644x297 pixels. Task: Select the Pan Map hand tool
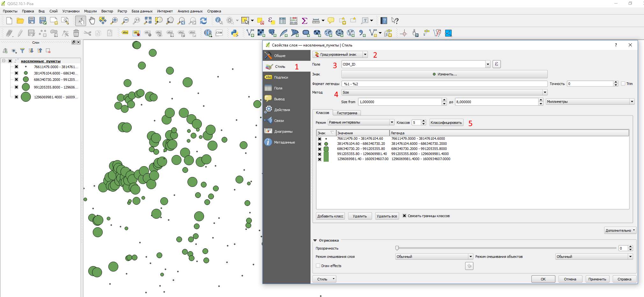click(x=92, y=21)
